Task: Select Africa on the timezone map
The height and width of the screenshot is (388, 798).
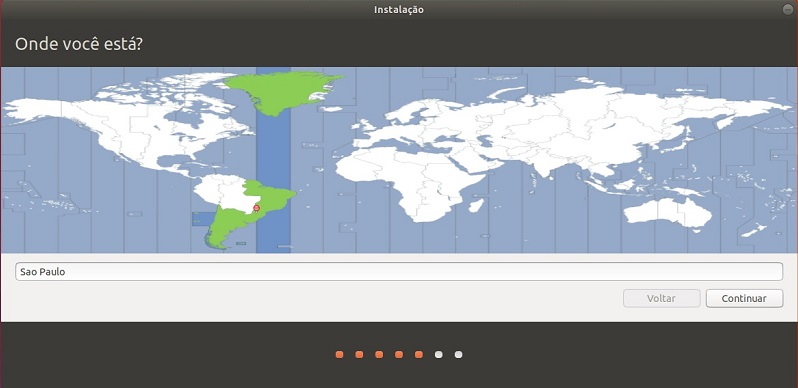Action: pyautogui.click(x=412, y=183)
